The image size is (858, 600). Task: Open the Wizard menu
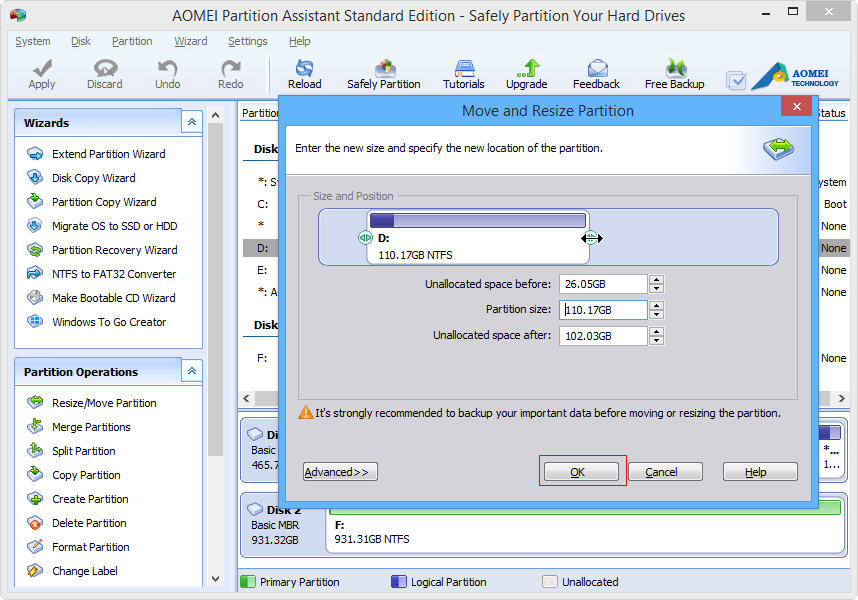tap(190, 41)
